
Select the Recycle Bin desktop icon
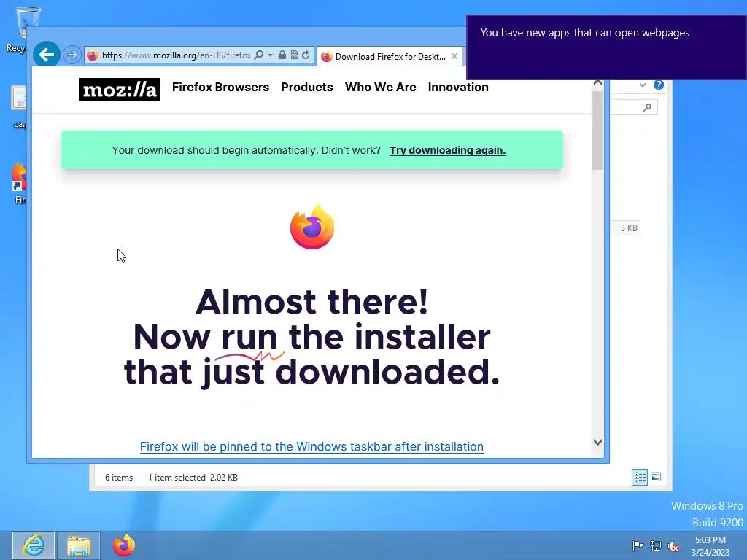pyautogui.click(x=21, y=29)
